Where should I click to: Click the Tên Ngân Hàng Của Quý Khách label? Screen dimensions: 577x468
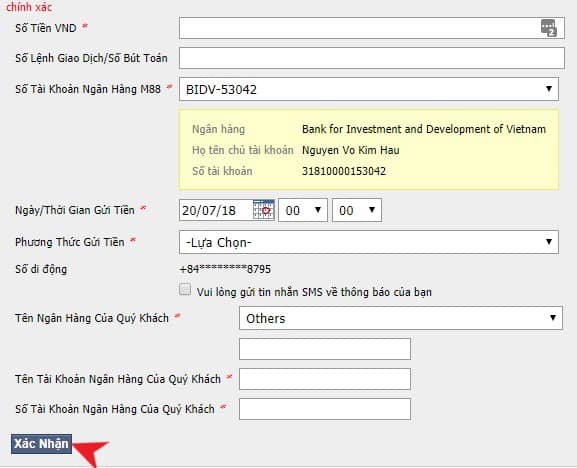(92, 318)
